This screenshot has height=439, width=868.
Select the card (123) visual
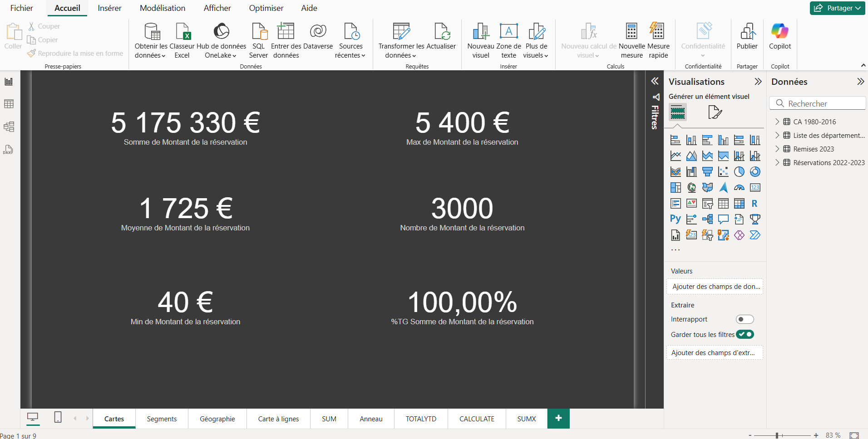point(755,188)
